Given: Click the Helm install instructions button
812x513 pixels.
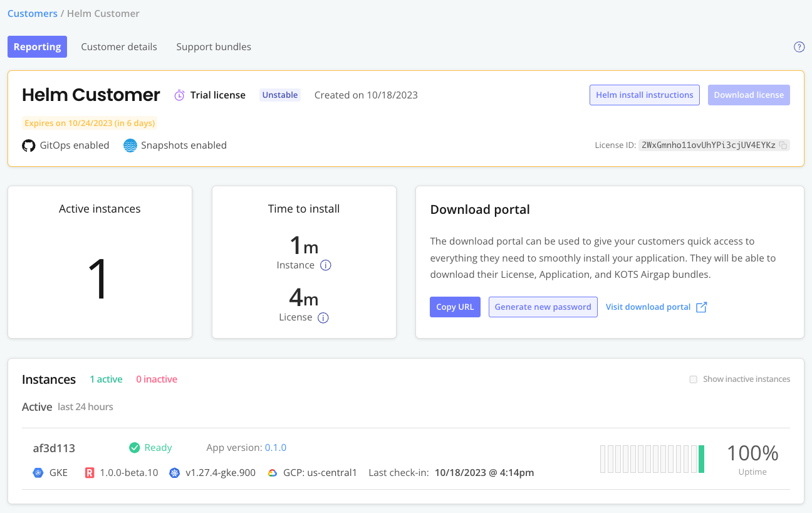Looking at the screenshot, I should coord(644,95).
